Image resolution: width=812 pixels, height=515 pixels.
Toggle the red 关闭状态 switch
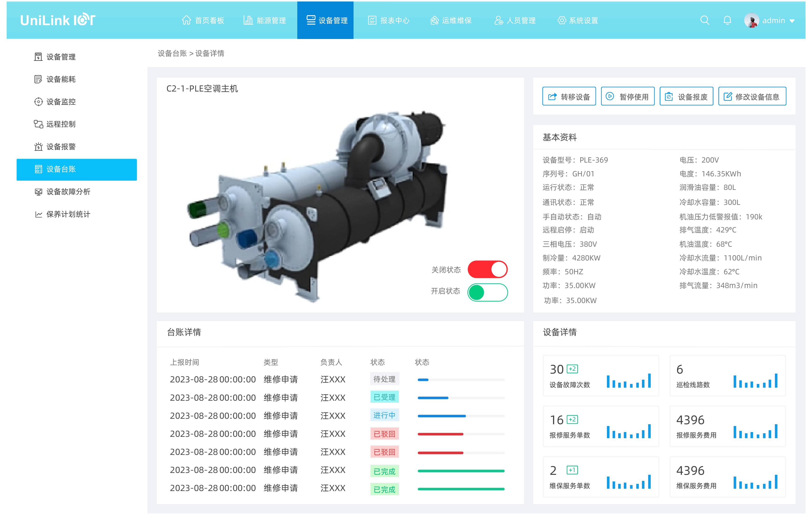488,269
